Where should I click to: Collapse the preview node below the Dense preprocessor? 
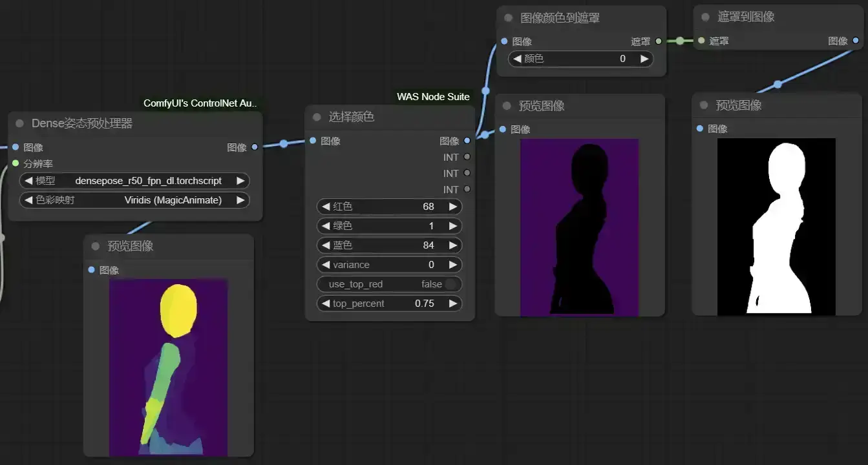pos(96,246)
